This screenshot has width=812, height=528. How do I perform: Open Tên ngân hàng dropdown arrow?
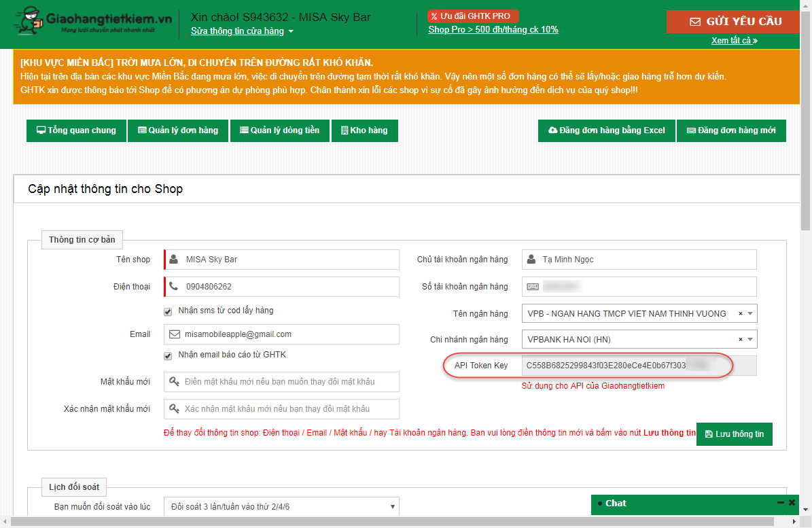click(750, 313)
